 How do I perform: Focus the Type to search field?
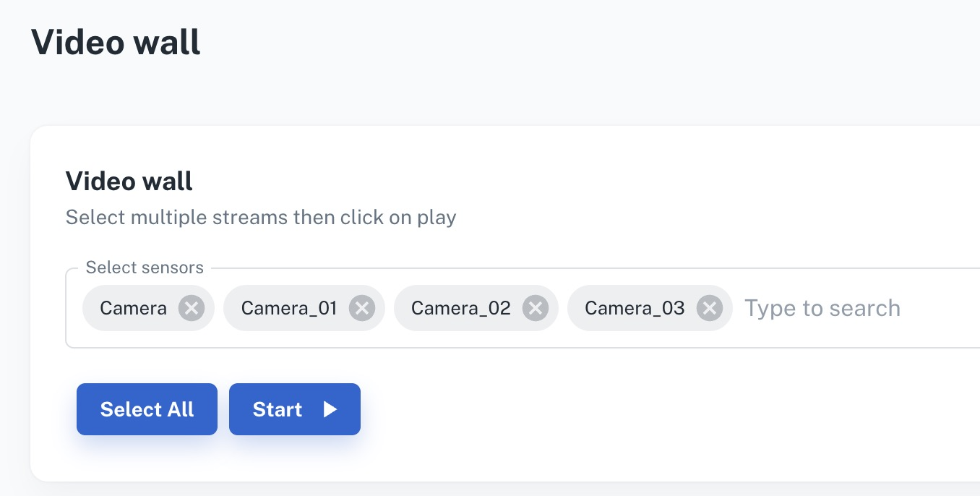(x=822, y=309)
